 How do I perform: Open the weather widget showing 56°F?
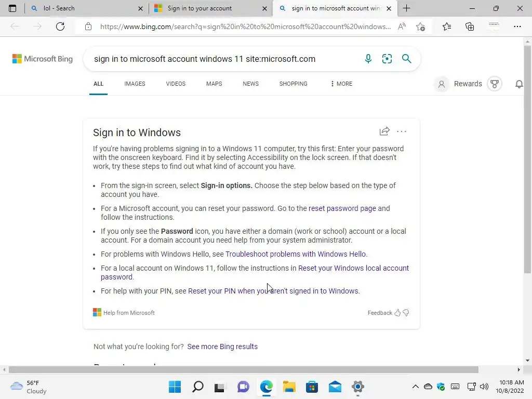(29, 387)
